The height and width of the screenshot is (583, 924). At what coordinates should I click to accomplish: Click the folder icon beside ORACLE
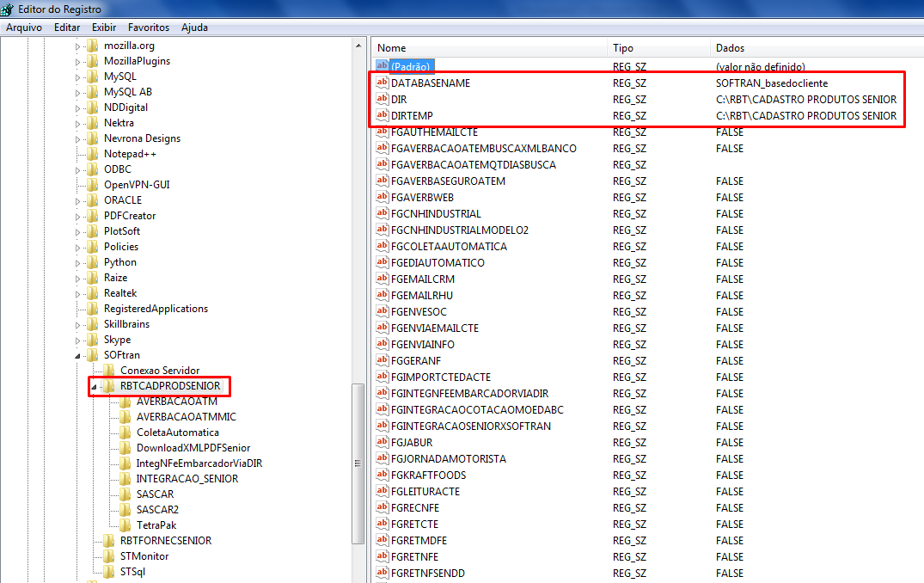coord(93,200)
